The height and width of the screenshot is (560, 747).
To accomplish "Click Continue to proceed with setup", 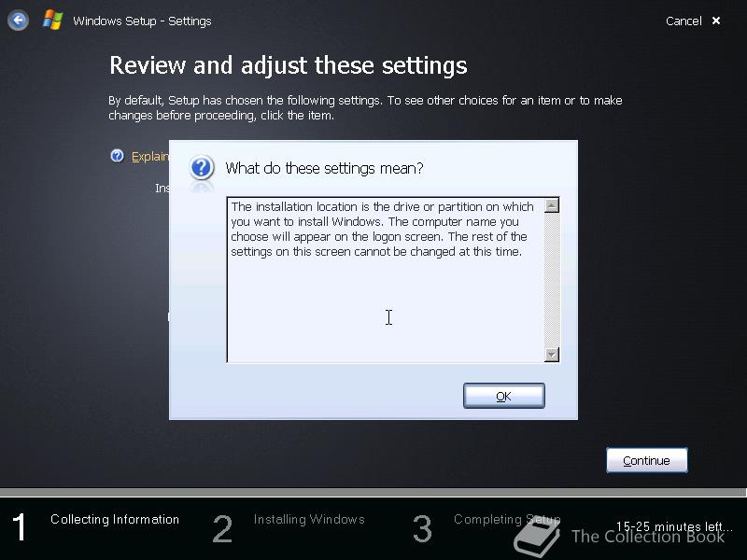I will tap(646, 460).
